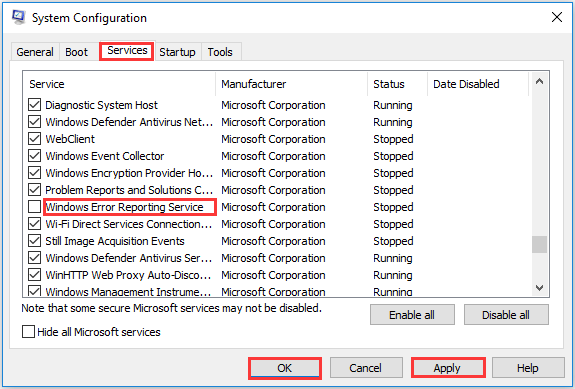
Task: Uncheck the WebClient service checkbox
Action: tap(34, 139)
